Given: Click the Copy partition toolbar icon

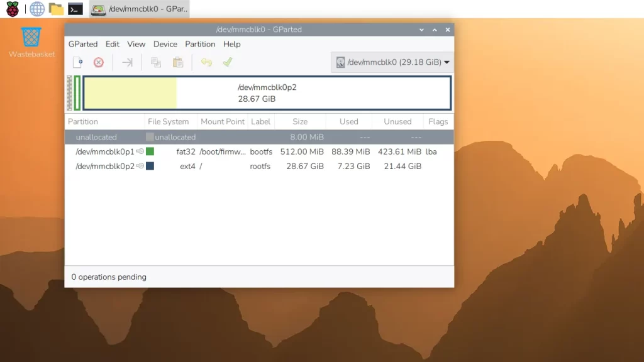Looking at the screenshot, I should pos(156,62).
